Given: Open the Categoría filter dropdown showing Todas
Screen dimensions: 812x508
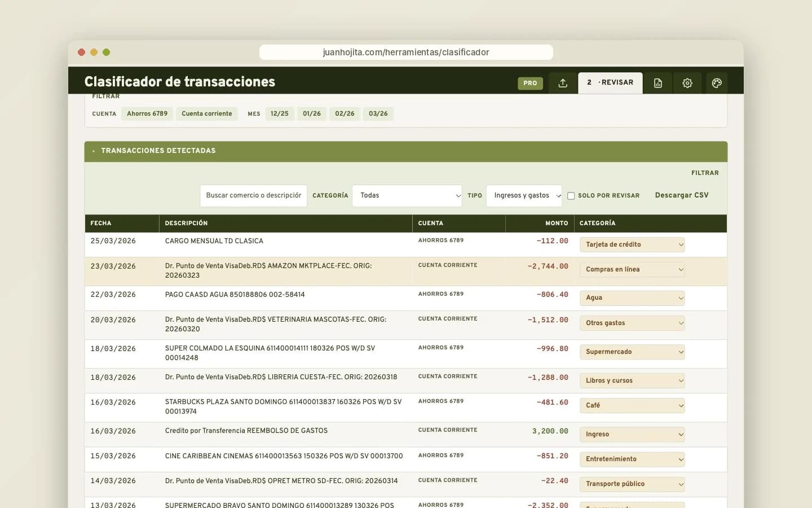Looking at the screenshot, I should coord(407,196).
